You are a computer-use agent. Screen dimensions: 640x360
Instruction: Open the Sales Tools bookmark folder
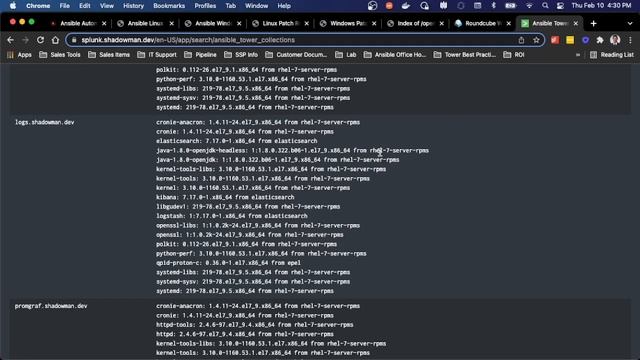(60, 55)
